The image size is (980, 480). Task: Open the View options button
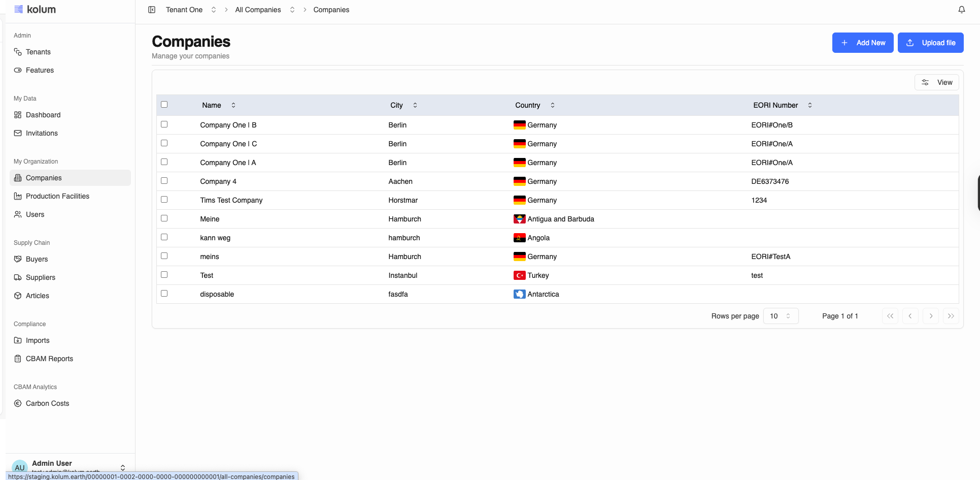(936, 82)
